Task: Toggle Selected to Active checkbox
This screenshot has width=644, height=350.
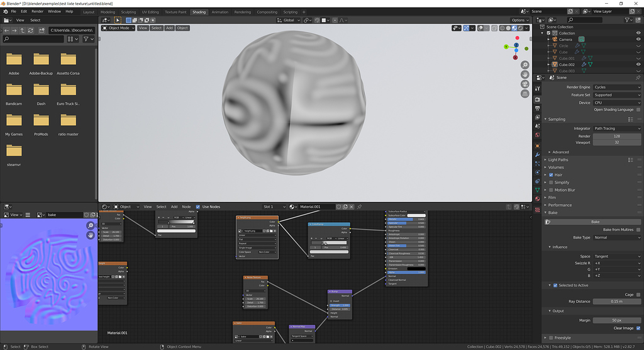Action: pos(555,285)
